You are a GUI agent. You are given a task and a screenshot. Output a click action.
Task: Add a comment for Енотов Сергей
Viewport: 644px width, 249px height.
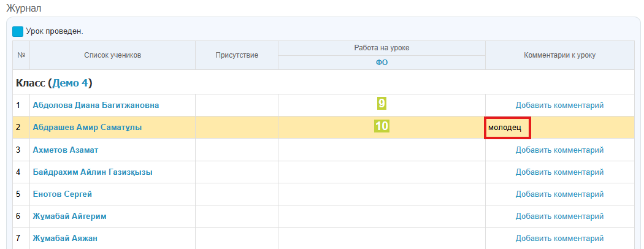point(559,194)
